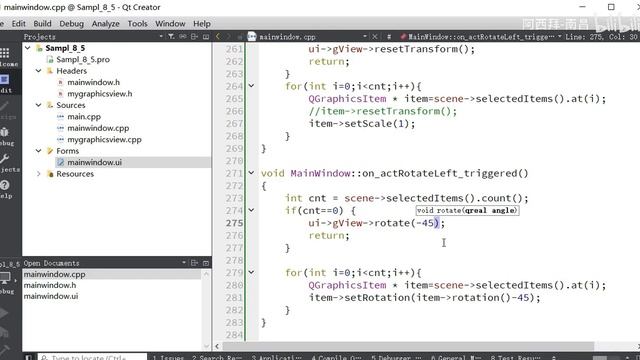Viewport: 640px width, 360px height.
Task: Click mainwindow.cpp file type icon in editor toolbar
Action: [x=252, y=37]
